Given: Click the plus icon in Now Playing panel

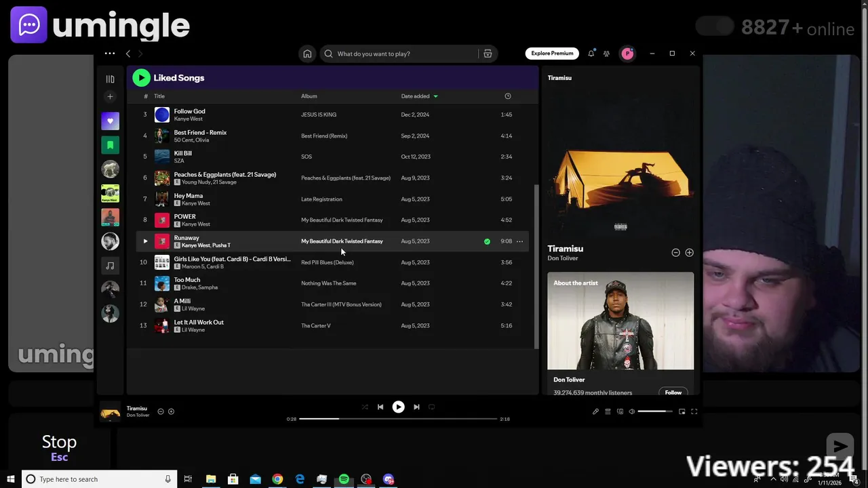Looking at the screenshot, I should pyautogui.click(x=689, y=253).
